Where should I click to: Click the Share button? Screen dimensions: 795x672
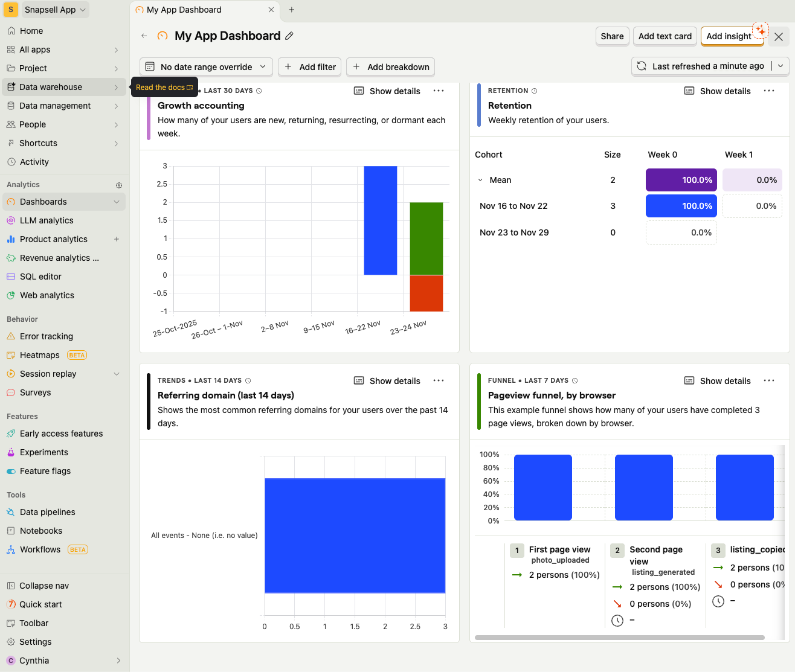point(612,36)
